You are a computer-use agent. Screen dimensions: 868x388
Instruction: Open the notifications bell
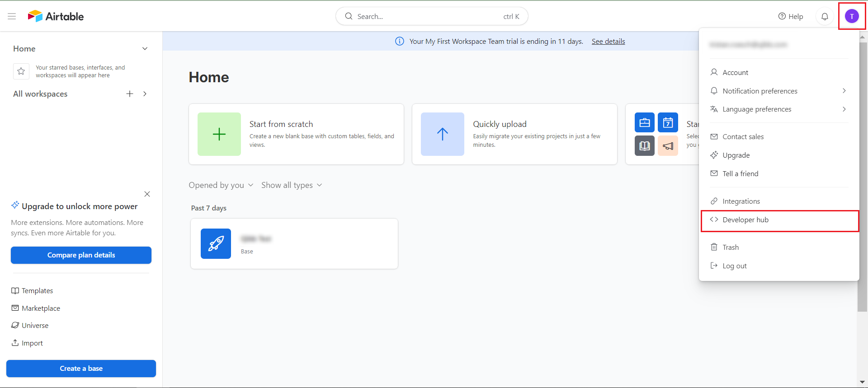[x=825, y=16]
